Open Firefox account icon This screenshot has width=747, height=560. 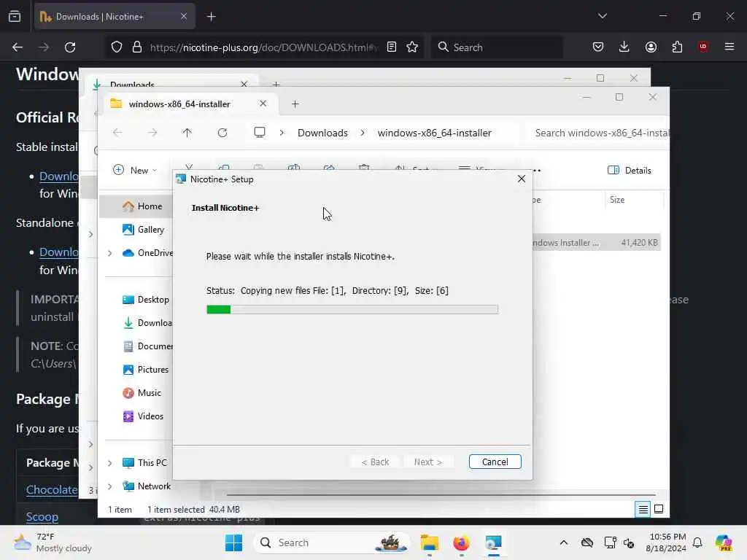(x=651, y=47)
